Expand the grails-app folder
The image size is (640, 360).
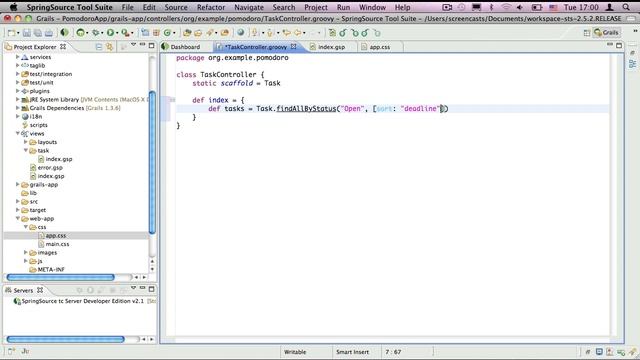point(18,184)
